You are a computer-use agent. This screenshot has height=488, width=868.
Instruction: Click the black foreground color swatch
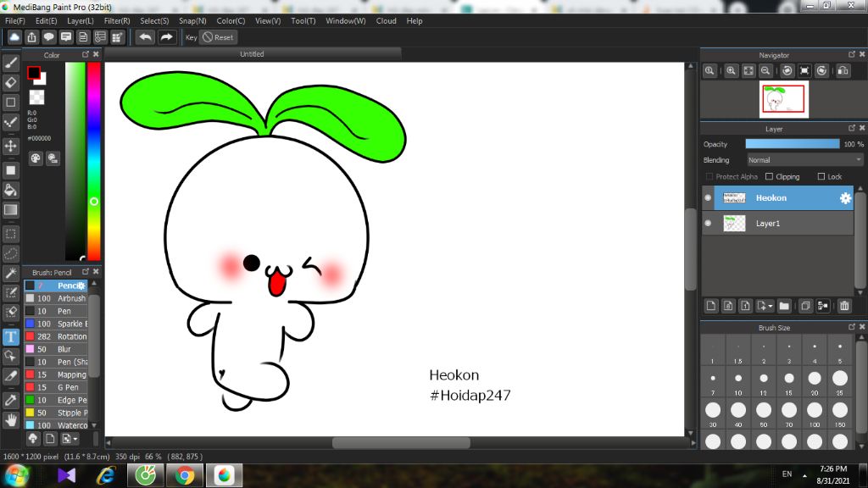coord(34,73)
